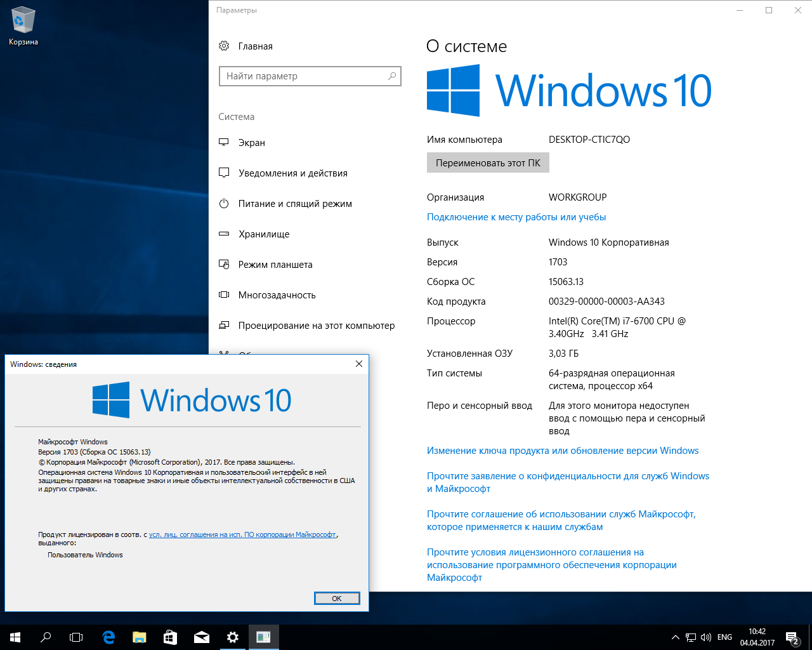Open Прочтите соглашение об использовании служб link
This screenshot has height=650, width=812.
point(561,521)
